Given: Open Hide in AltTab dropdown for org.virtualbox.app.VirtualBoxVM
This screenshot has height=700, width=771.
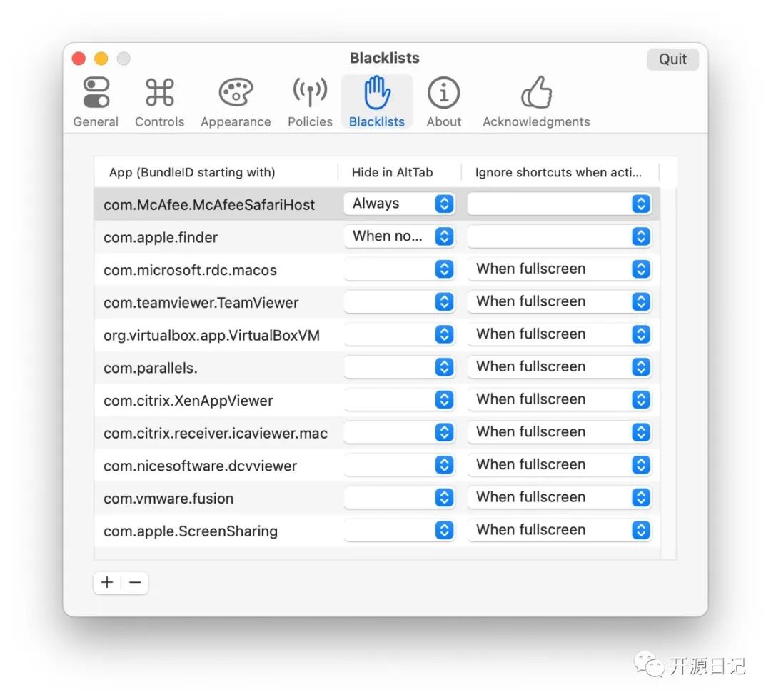Looking at the screenshot, I should click(x=399, y=334).
